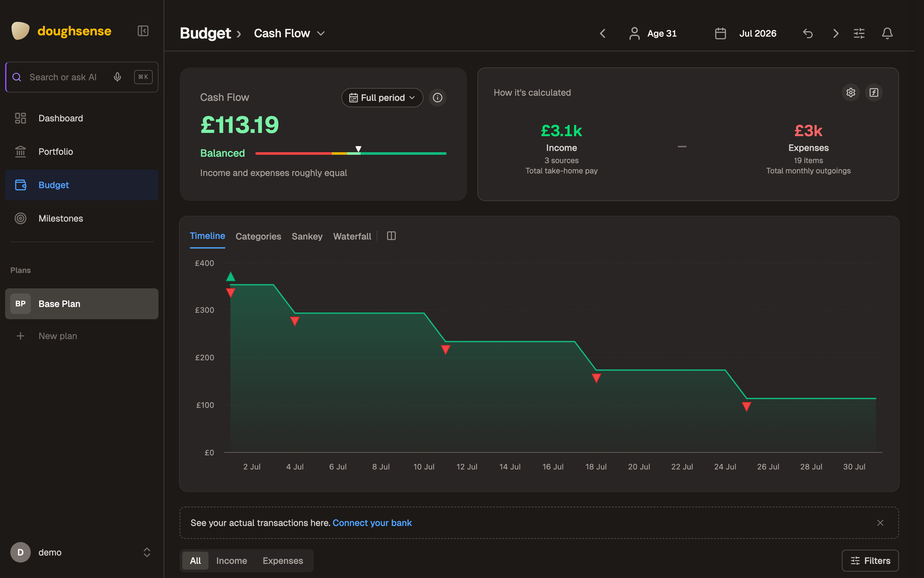Select the All filter
The width and height of the screenshot is (924, 578).
pos(195,560)
